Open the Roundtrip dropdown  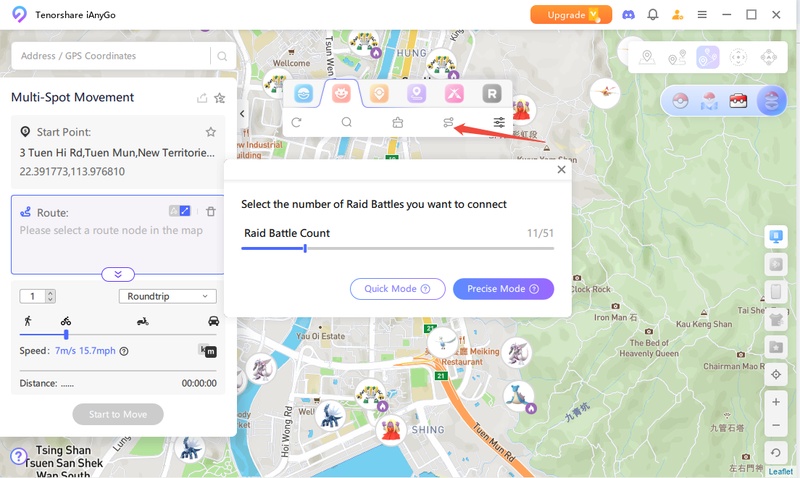[168, 296]
